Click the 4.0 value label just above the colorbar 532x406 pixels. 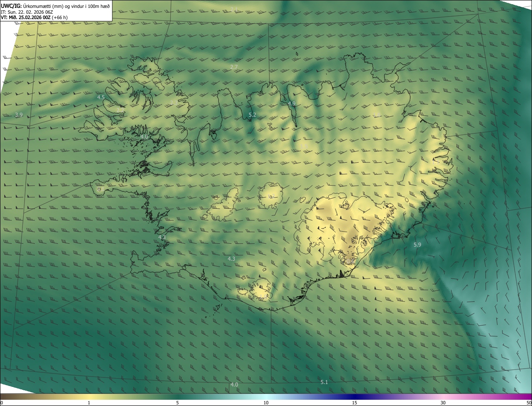[x=234, y=384]
